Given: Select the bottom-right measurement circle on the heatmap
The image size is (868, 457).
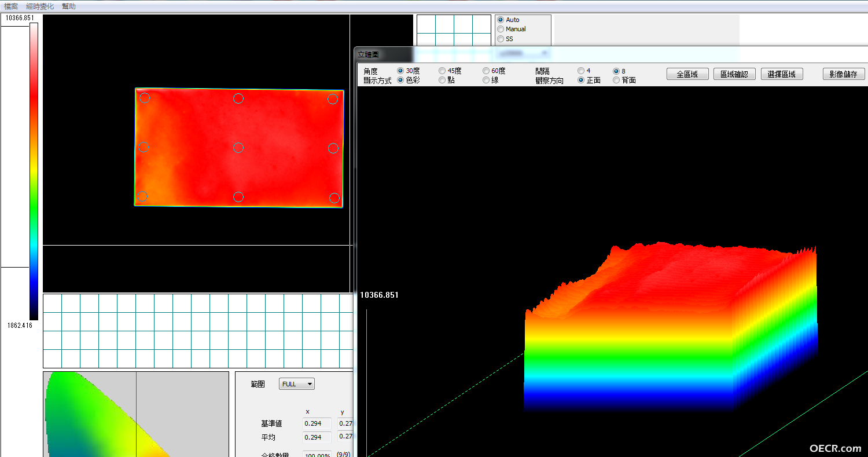Looking at the screenshot, I should (x=334, y=198).
